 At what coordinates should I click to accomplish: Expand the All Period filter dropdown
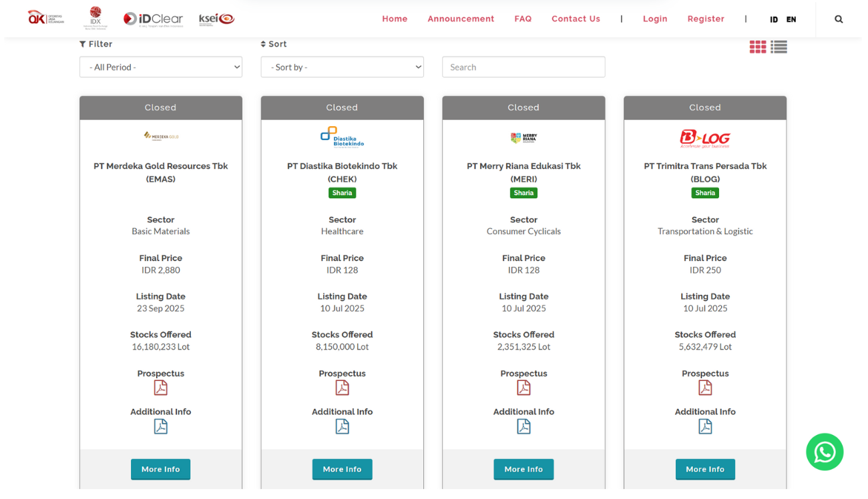(161, 67)
